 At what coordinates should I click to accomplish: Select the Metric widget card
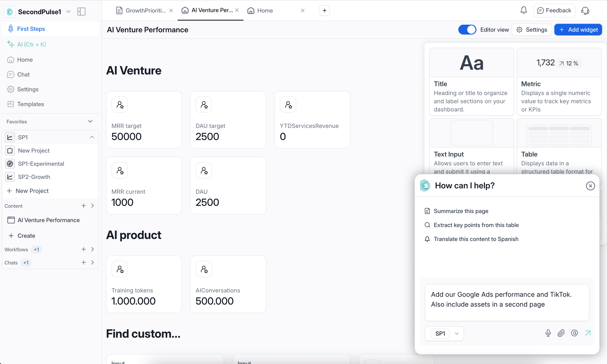(x=559, y=81)
